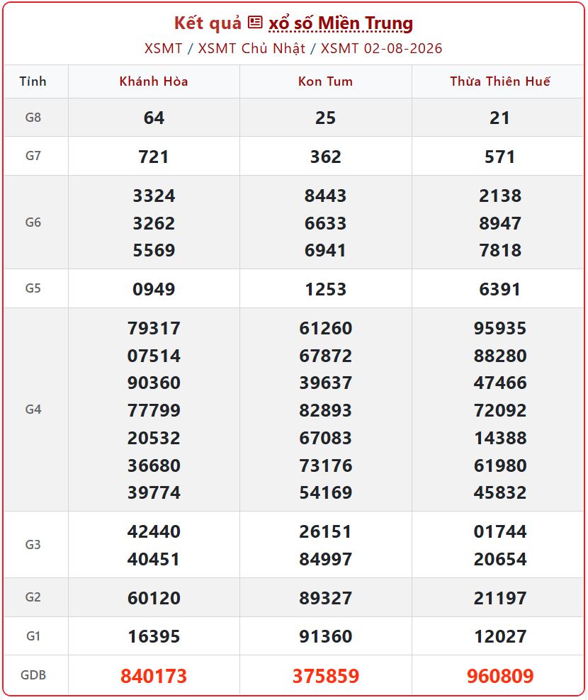Select the G8 row label

33,118
